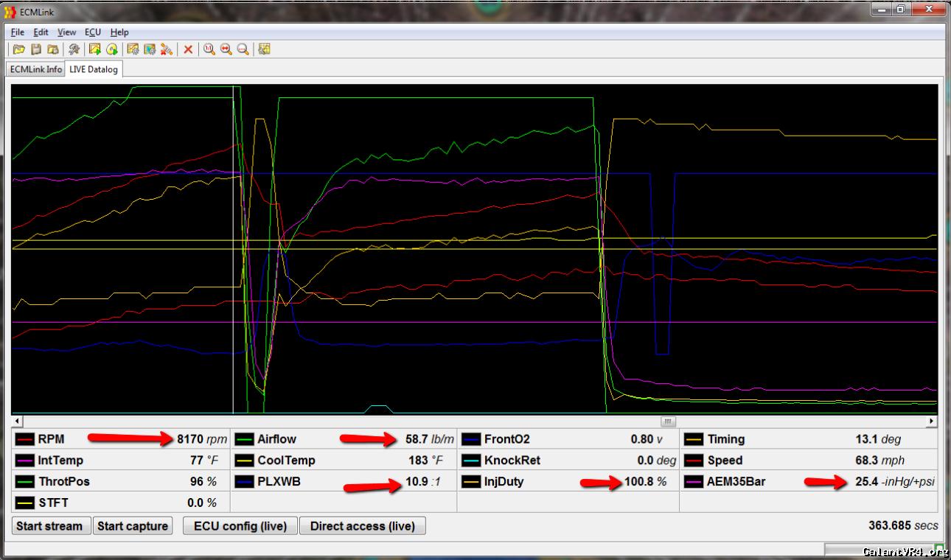The image size is (951, 560).
Task: Click the red RPM color swatch
Action: [25, 440]
